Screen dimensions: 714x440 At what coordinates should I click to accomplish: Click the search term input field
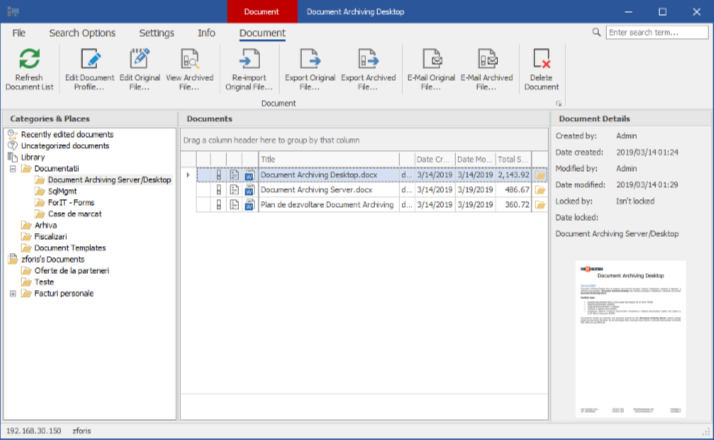coord(657,32)
